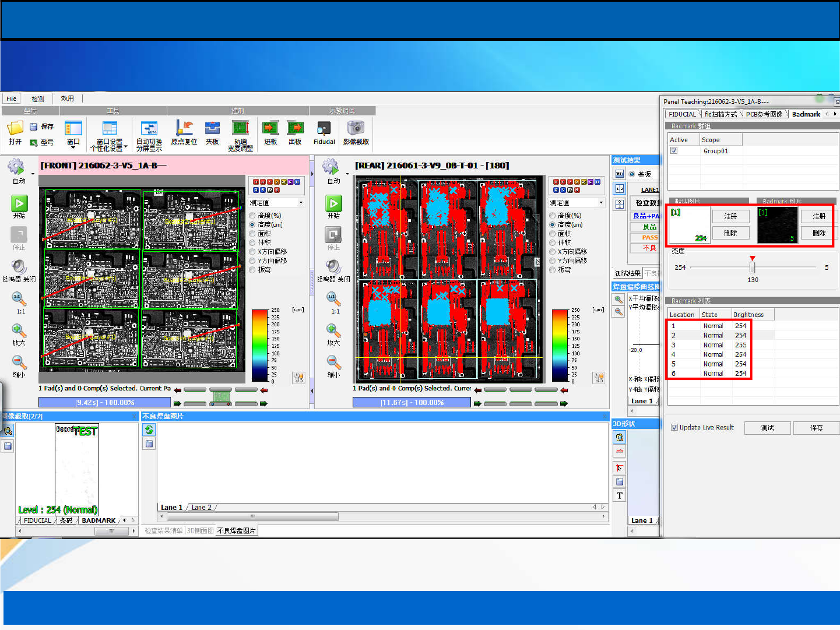Click the 出板 board-out icon

(295, 129)
